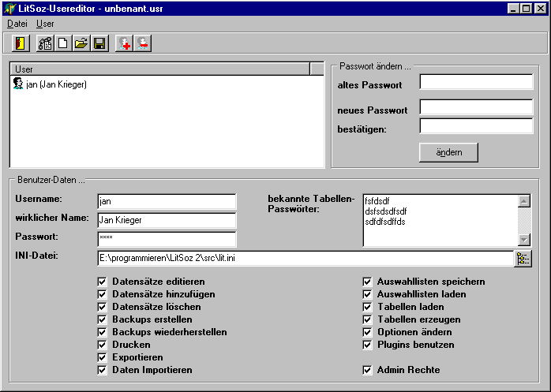Click scroll down arrow of table passwords list
This screenshot has width=551, height=392.
point(524,240)
